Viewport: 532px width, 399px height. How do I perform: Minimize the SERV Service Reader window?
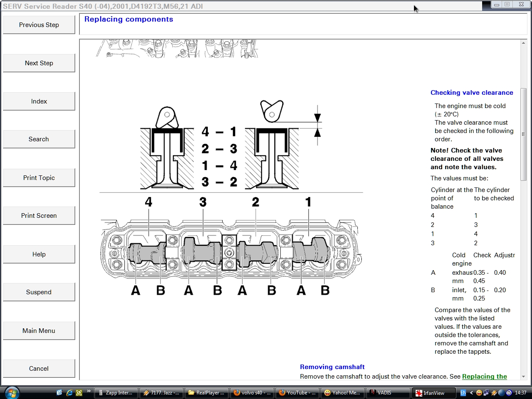(496, 4)
